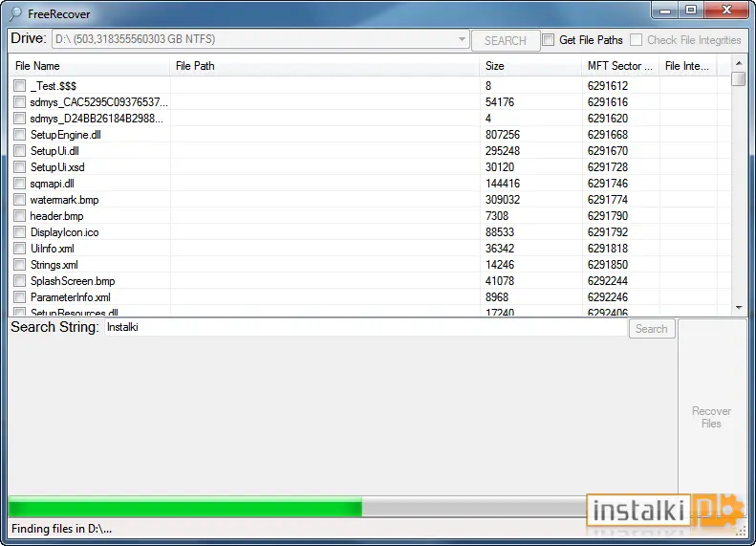
Task: Check the DisplayIcon.ico checkbox
Action: (x=19, y=232)
